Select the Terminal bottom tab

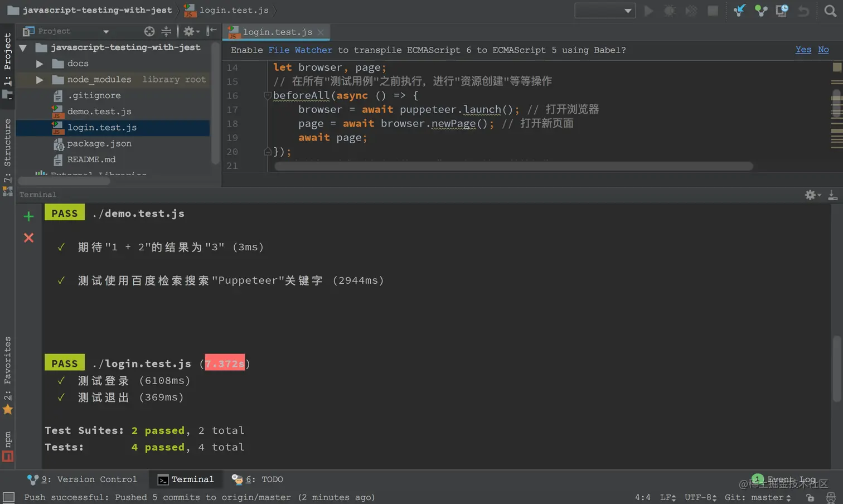click(186, 479)
